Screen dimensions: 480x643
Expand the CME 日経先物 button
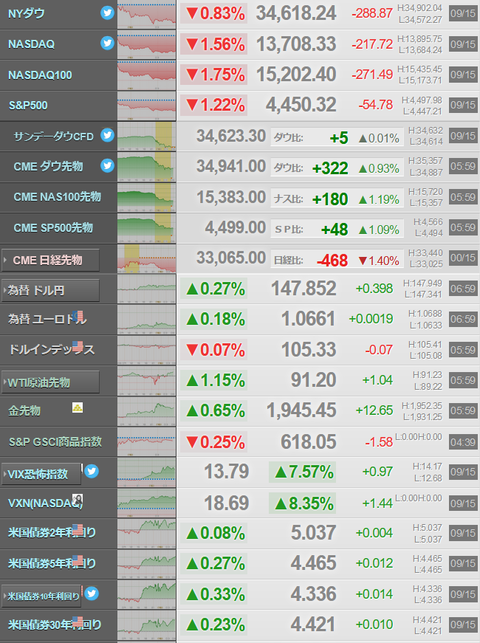[x=50, y=260]
